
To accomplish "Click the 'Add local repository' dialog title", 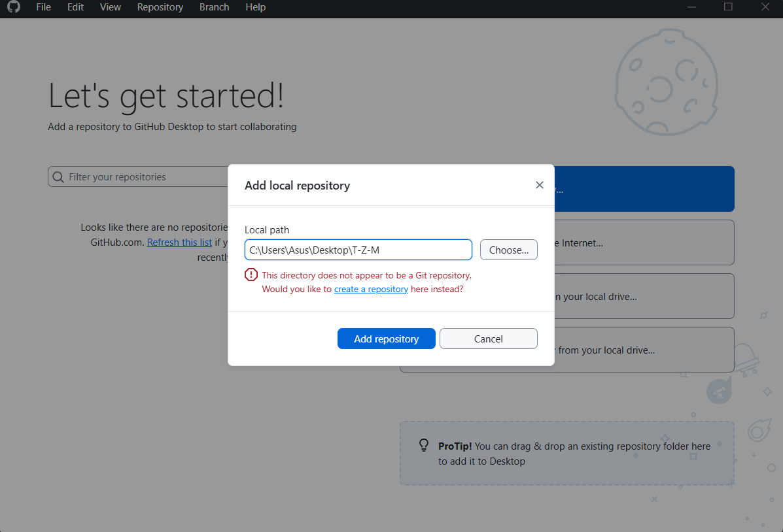I will [297, 186].
